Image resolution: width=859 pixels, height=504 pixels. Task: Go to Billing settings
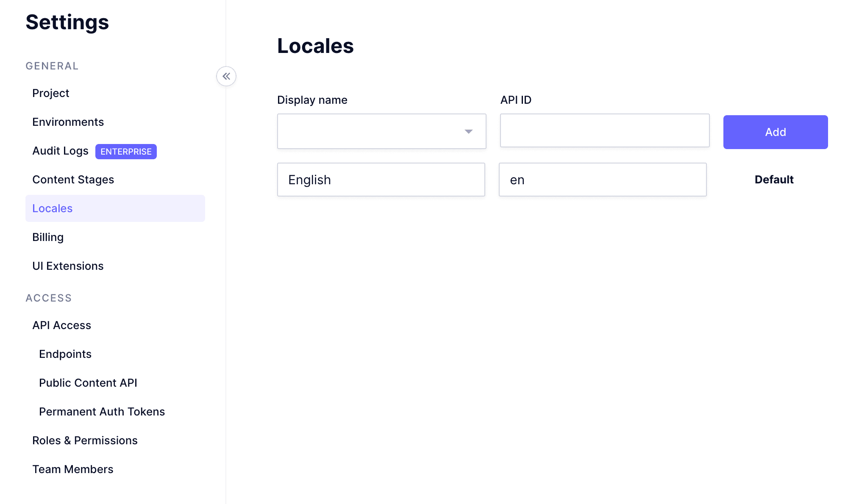coord(47,237)
